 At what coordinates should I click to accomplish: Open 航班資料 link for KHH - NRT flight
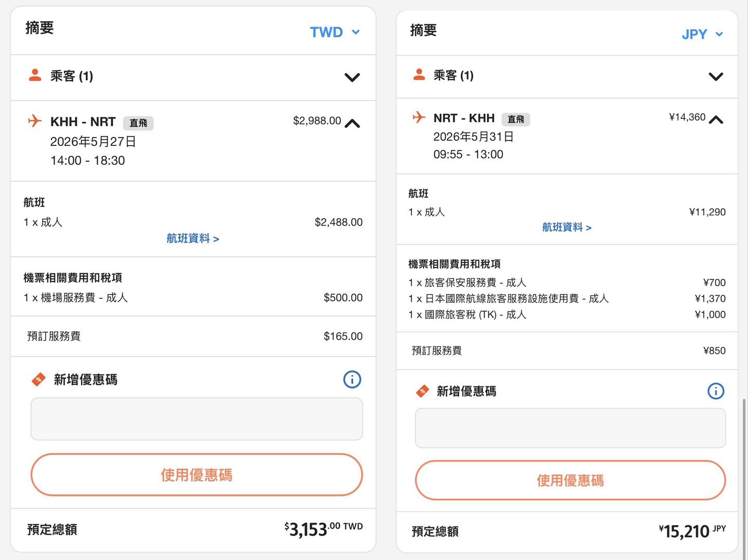tap(193, 238)
